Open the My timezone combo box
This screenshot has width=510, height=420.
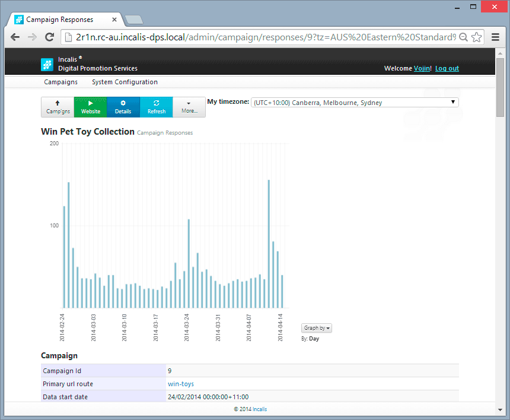coord(355,103)
